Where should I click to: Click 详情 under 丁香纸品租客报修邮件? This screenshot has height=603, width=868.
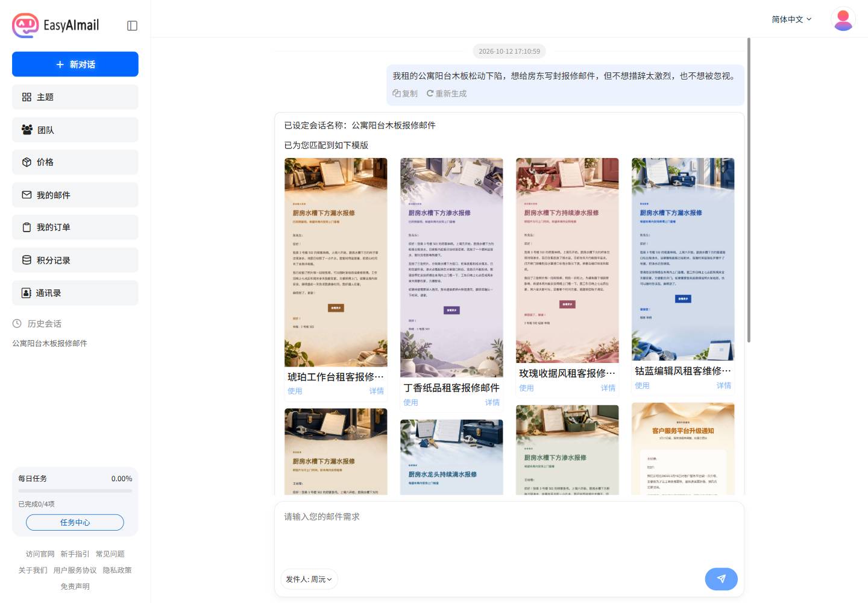(x=492, y=402)
